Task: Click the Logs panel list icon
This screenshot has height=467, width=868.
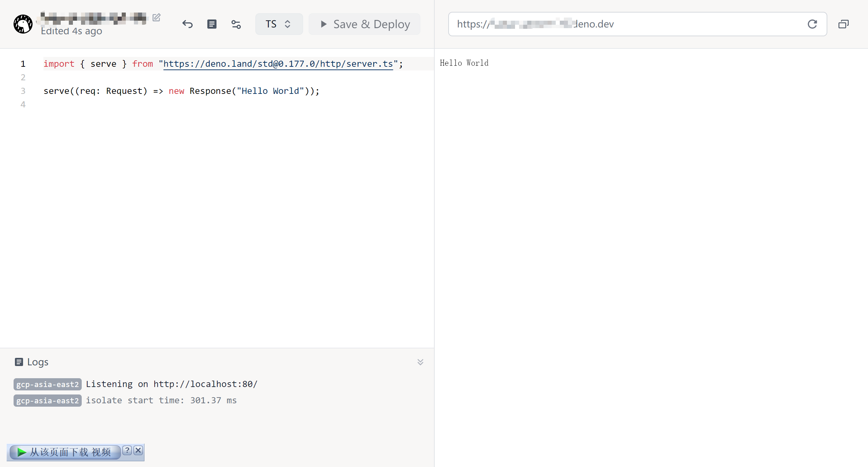Action: coord(19,362)
